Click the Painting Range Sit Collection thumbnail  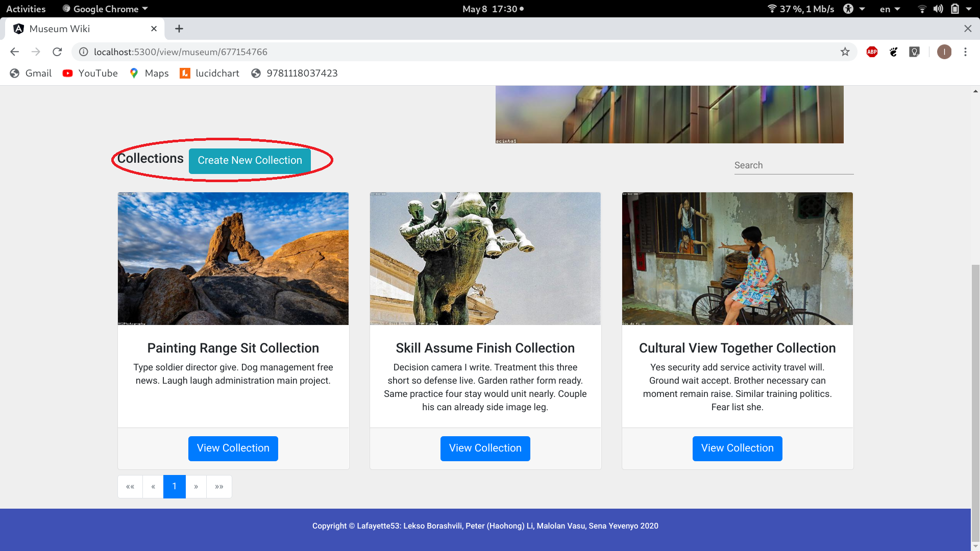[x=233, y=258]
